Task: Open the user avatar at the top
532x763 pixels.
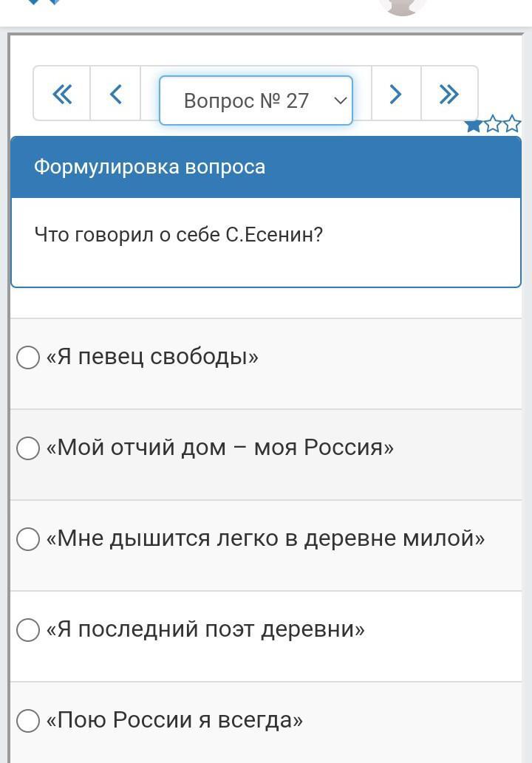Action: (403, 4)
